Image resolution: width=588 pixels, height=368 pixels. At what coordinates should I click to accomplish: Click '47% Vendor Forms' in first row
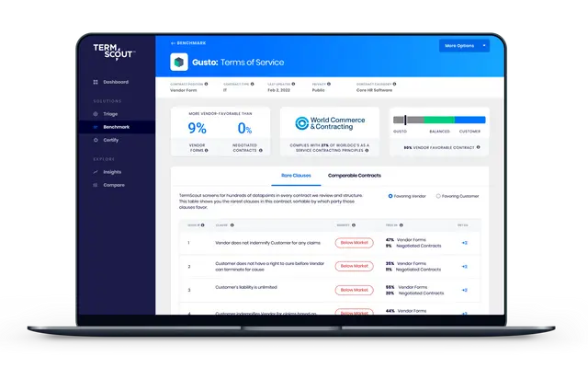406,240
